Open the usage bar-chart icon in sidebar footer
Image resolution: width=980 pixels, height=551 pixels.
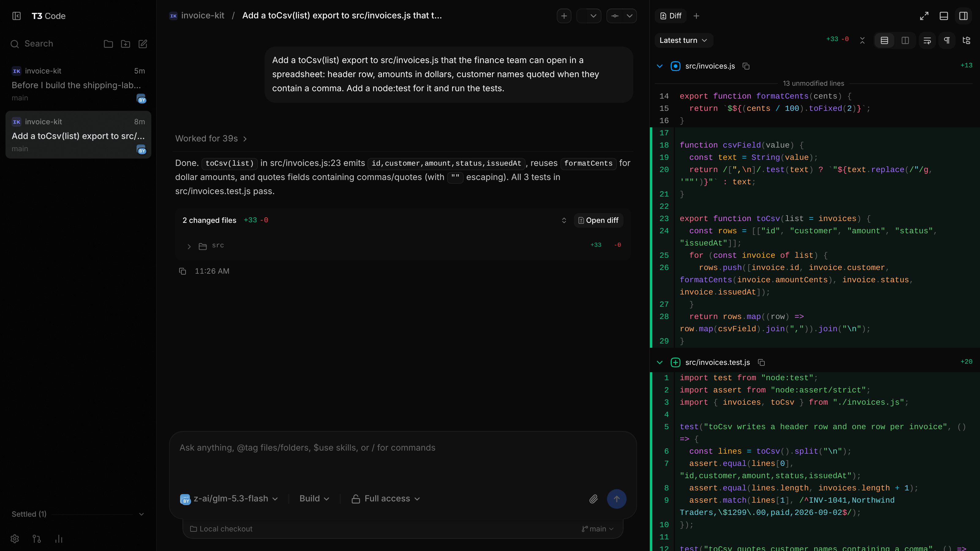click(58, 538)
